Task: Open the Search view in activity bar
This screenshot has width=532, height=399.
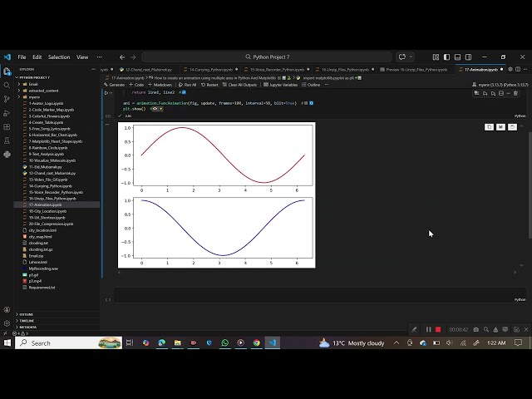Action: coord(7,85)
